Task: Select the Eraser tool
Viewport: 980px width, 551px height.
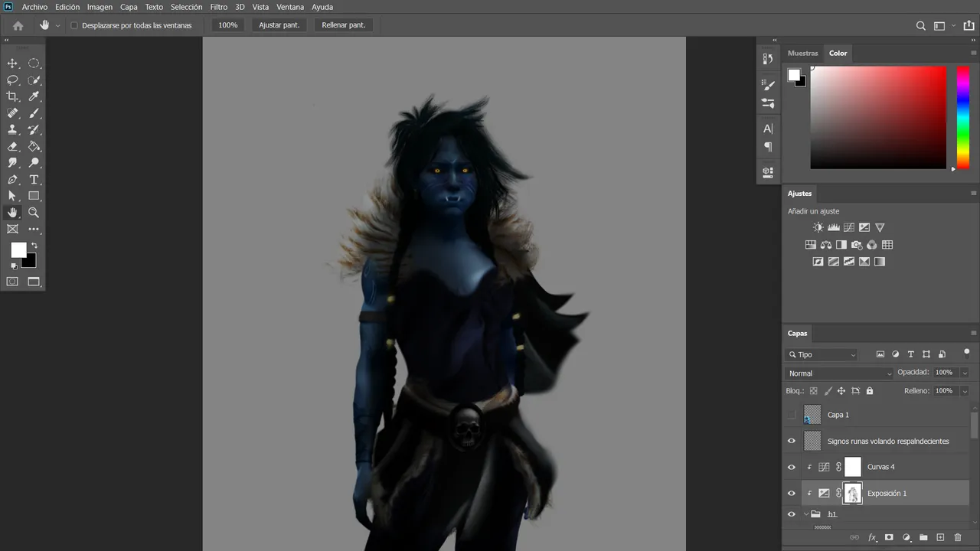Action: tap(12, 146)
